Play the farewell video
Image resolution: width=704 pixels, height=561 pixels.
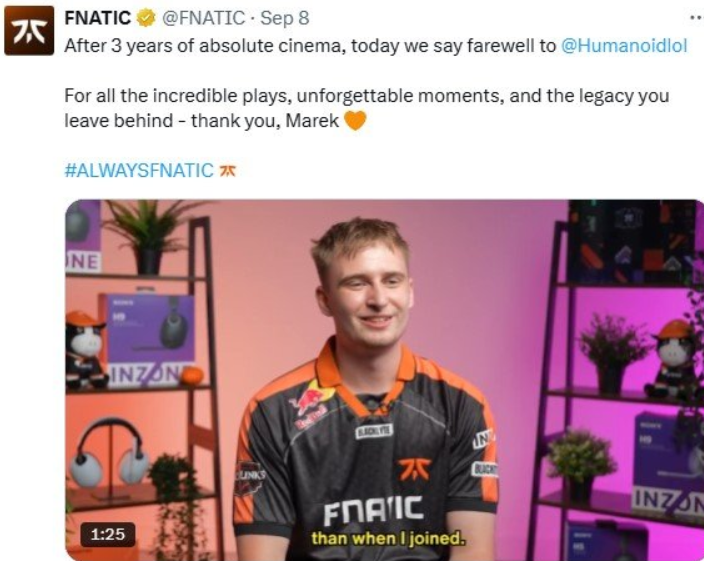(x=384, y=380)
